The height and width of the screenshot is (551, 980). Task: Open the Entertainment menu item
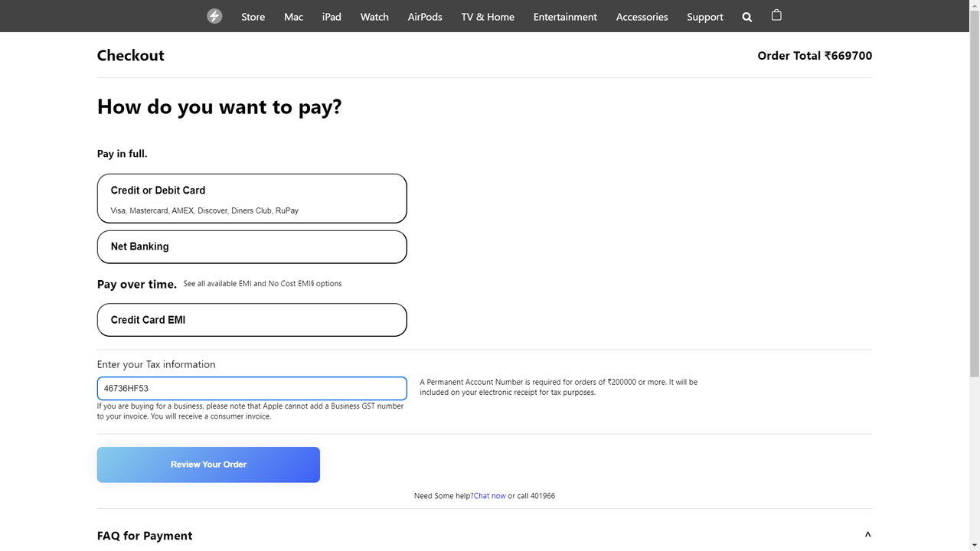click(x=565, y=17)
